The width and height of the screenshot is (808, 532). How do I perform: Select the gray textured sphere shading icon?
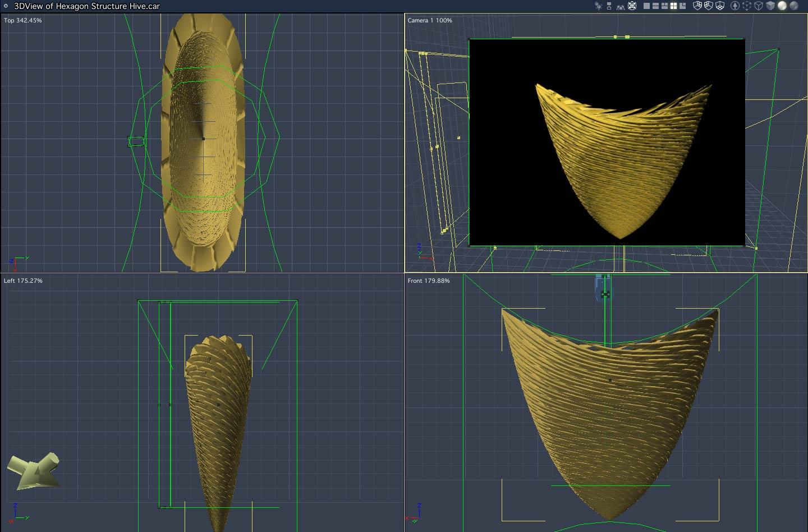tap(794, 6)
